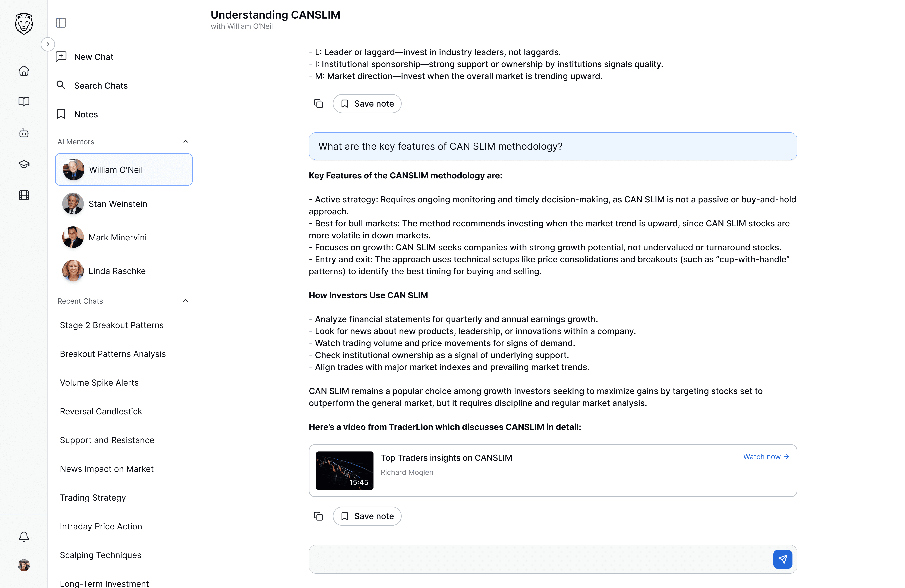The image size is (905, 588).
Task: Collapse the Recent Chats section
Action: pos(186,301)
